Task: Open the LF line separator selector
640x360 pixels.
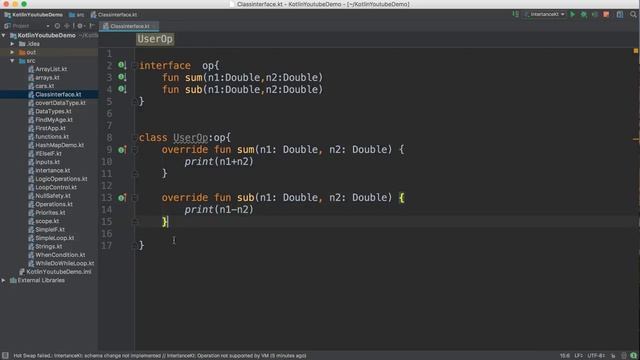Action: tap(578, 356)
